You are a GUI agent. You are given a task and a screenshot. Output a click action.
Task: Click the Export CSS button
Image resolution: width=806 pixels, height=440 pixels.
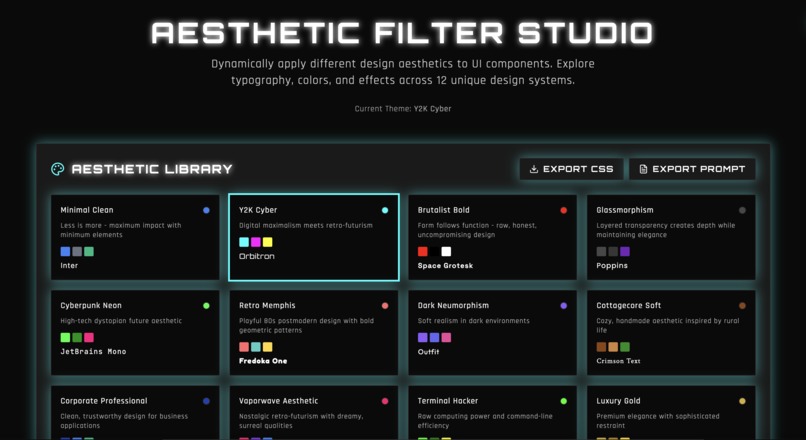coord(572,169)
